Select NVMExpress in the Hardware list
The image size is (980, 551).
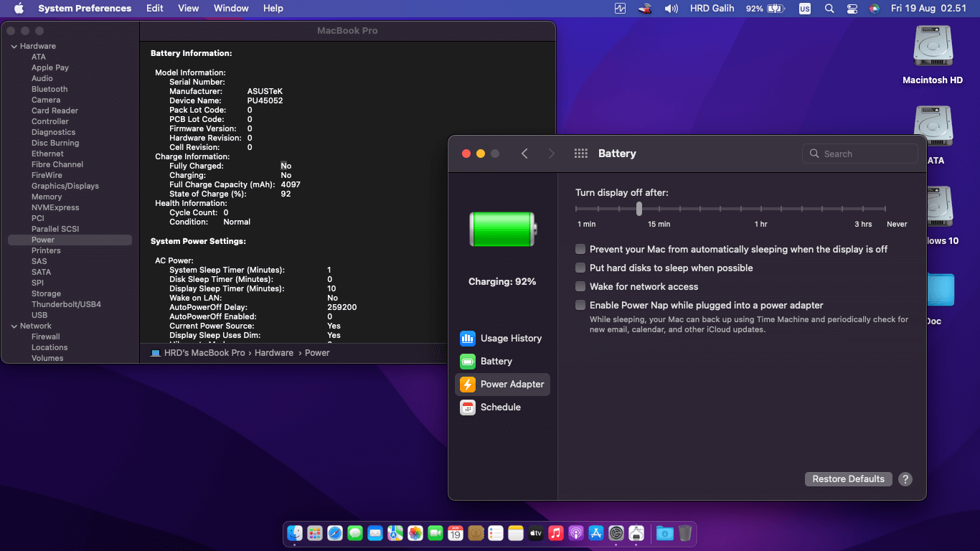pyautogui.click(x=55, y=207)
